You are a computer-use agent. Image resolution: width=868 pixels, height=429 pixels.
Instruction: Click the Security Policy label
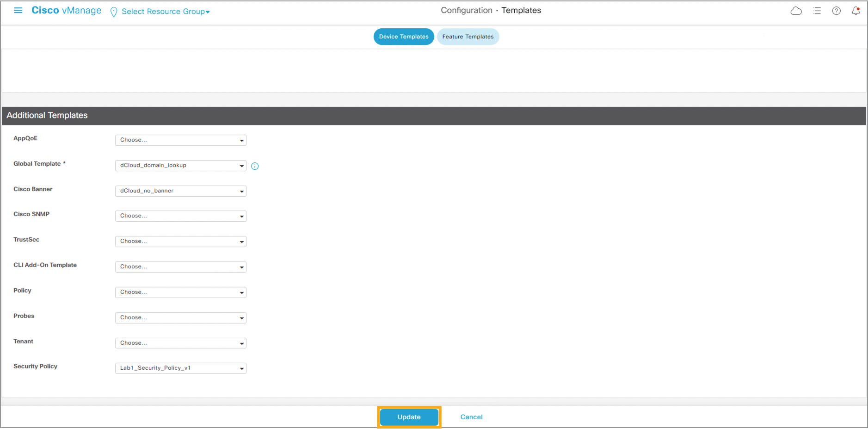click(x=35, y=366)
